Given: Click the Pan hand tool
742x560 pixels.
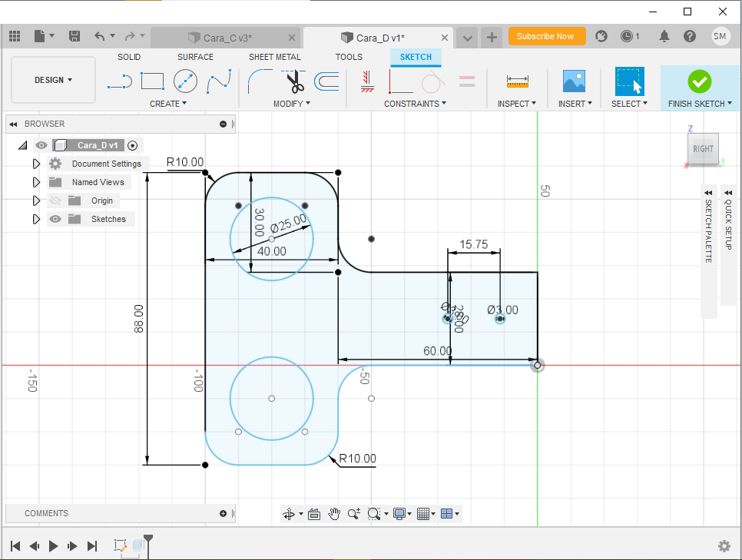Looking at the screenshot, I should (x=334, y=514).
